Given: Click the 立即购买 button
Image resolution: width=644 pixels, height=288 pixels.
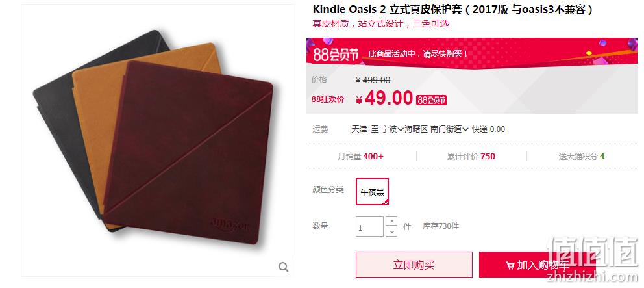Looking at the screenshot, I should coord(414,265).
